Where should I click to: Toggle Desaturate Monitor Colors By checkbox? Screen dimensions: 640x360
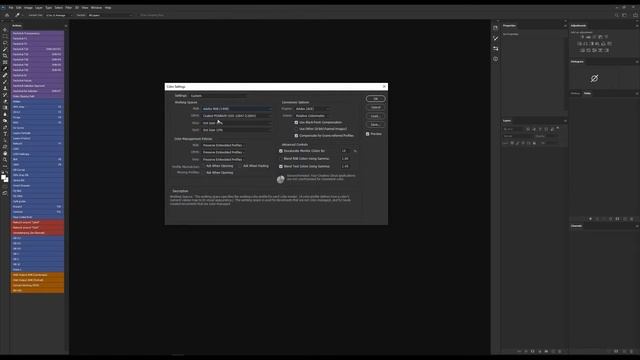[281, 151]
